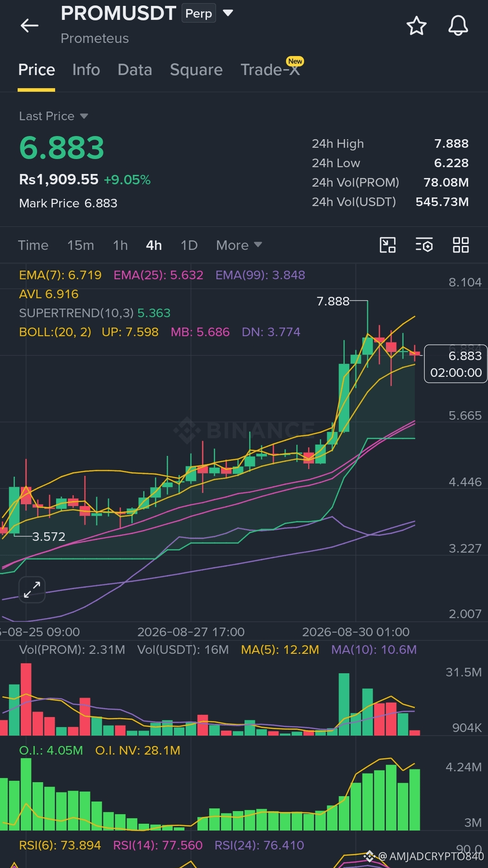
Task: Tap the Rs1,909.55 converted price
Action: tap(59, 179)
